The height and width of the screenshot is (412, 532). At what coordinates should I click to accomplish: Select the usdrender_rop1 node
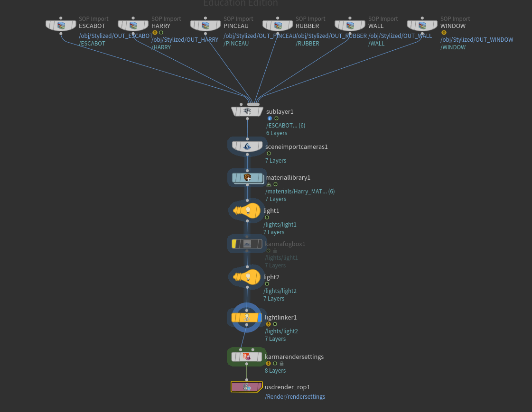[x=247, y=387]
